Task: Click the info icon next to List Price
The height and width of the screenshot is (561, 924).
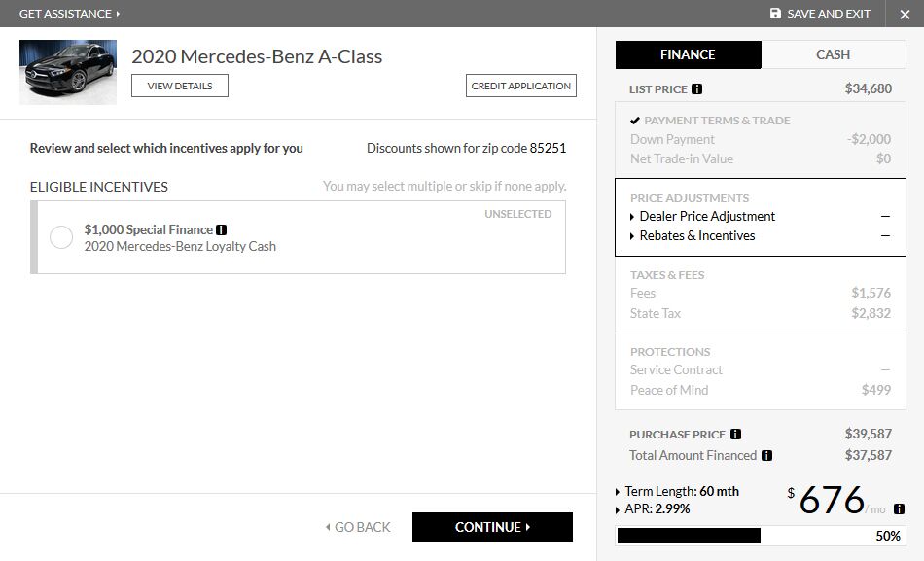Action: tap(696, 89)
